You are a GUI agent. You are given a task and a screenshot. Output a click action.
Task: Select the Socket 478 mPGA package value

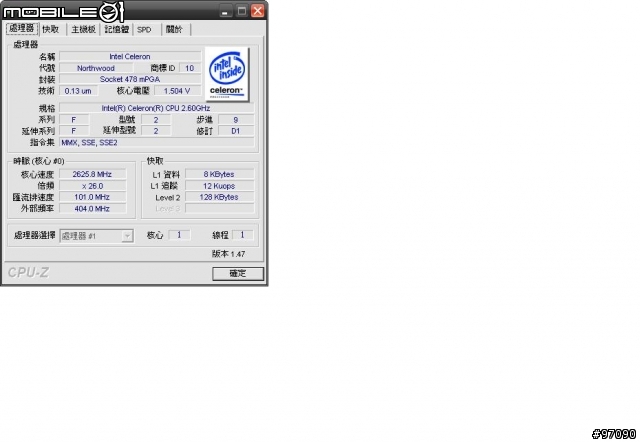tap(130, 79)
